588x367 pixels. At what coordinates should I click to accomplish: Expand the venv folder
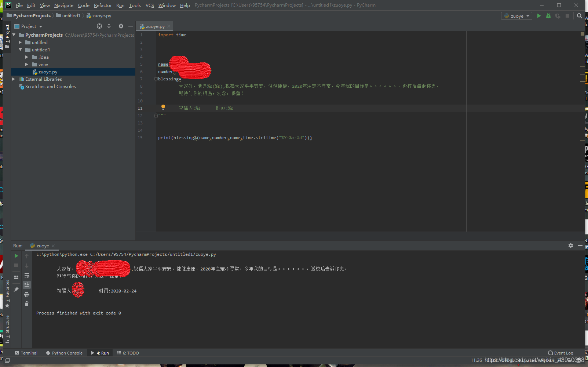(27, 64)
